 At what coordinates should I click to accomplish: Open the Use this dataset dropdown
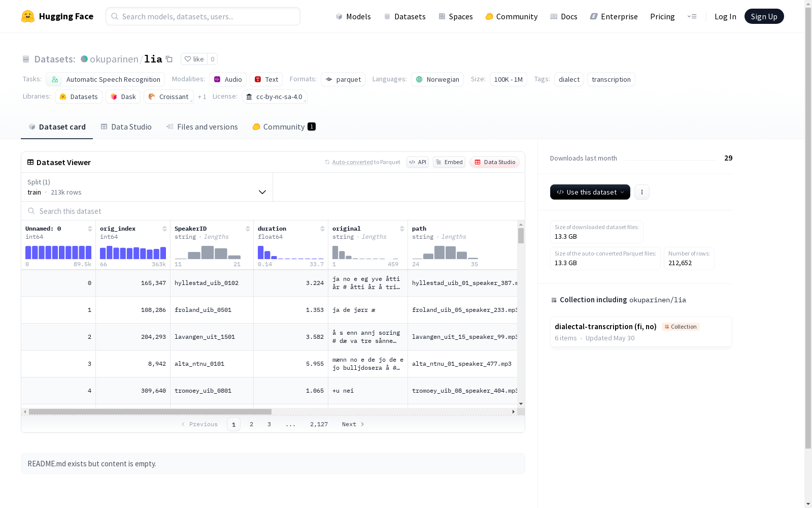coord(590,192)
